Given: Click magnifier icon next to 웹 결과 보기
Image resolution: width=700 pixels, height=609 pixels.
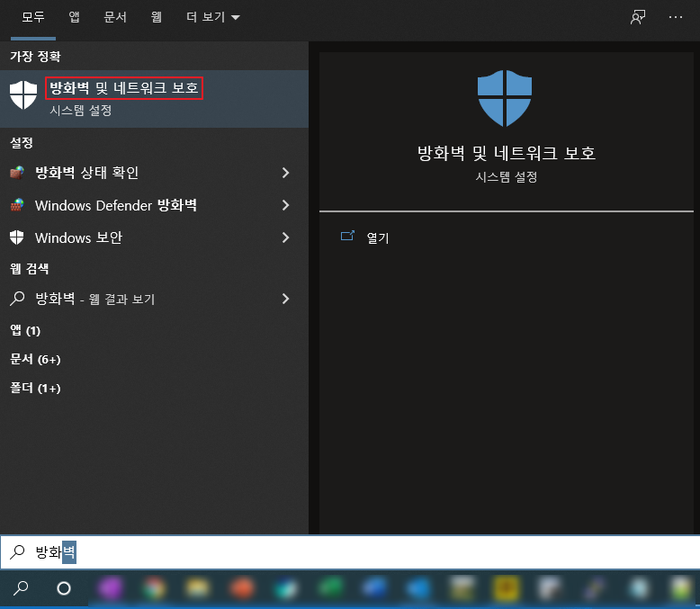Looking at the screenshot, I should [17, 299].
